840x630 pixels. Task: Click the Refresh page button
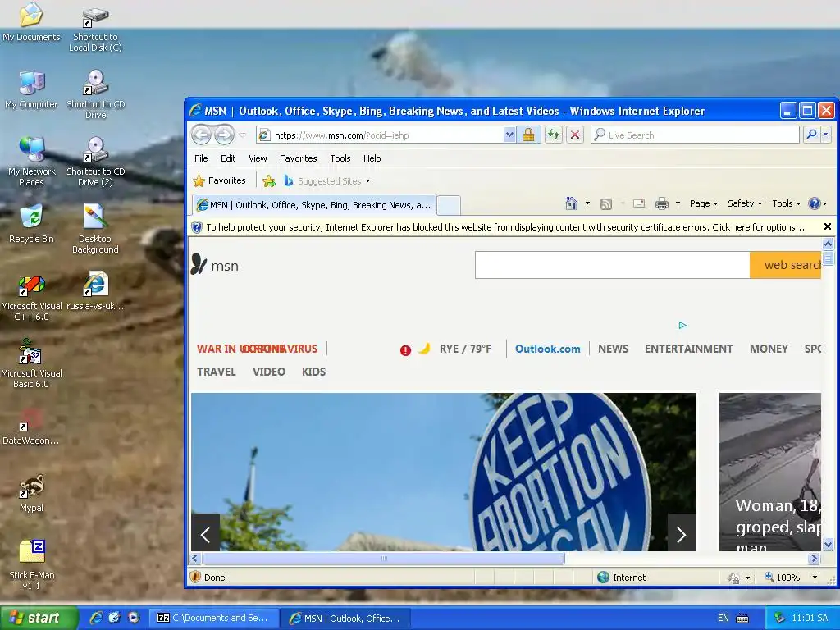(554, 135)
